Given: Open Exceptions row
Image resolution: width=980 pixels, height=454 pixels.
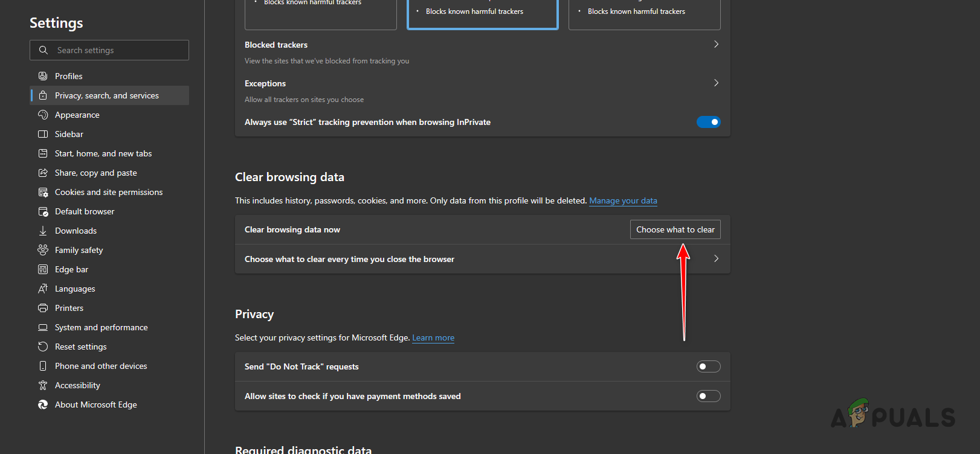Looking at the screenshot, I should click(x=482, y=91).
